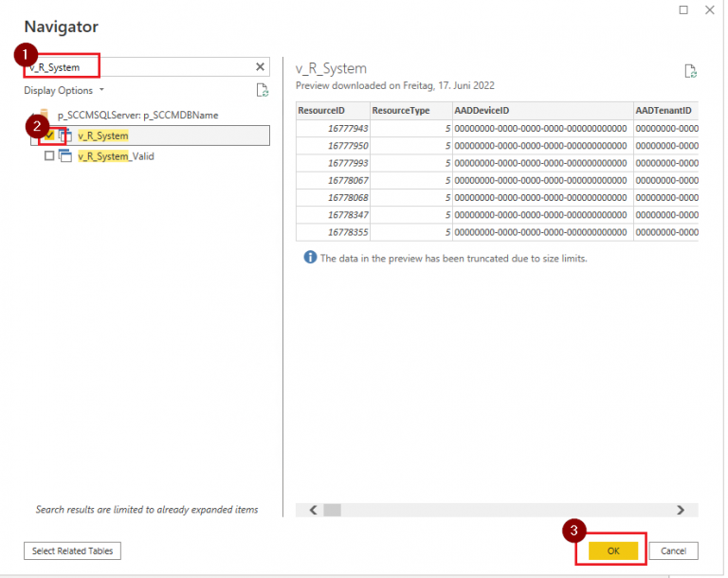Click the database folder icon
728x578 pixels.
point(45,115)
